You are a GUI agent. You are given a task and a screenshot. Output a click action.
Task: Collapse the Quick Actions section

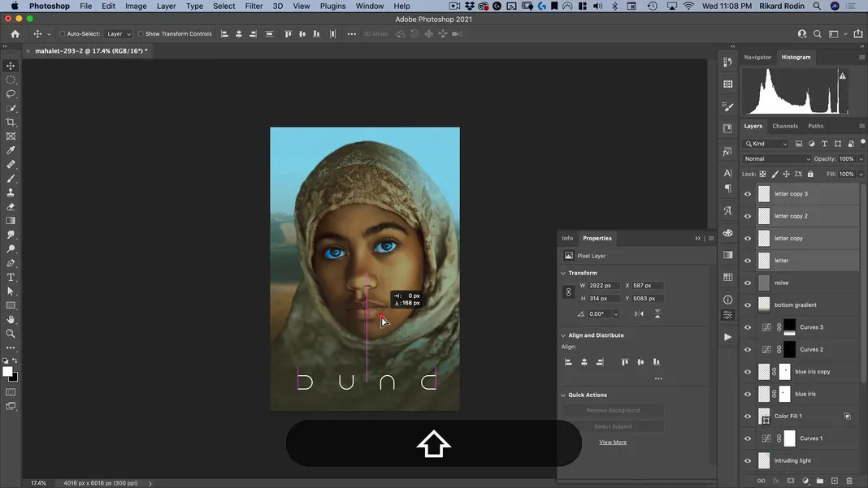[563, 395]
